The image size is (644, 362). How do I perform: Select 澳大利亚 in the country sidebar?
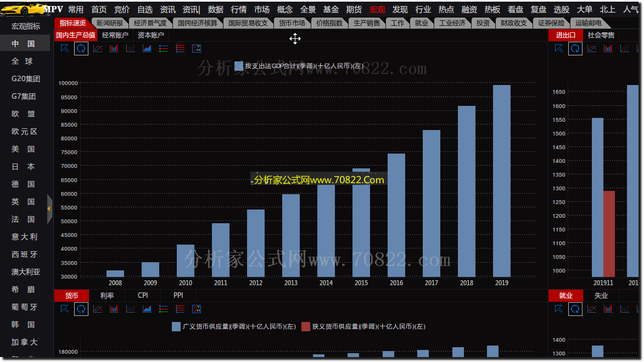pyautogui.click(x=25, y=271)
